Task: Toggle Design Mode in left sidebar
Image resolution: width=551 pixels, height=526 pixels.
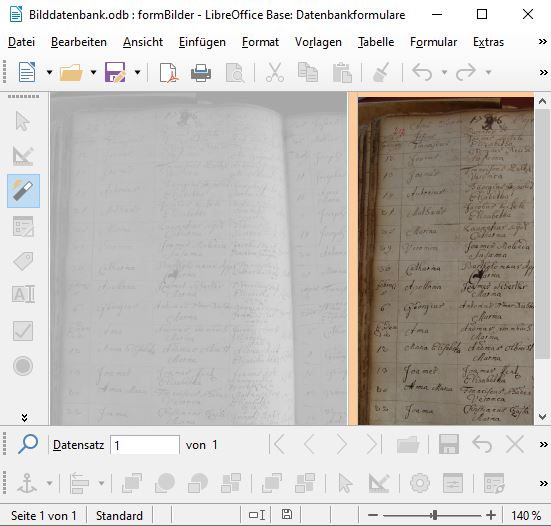Action: pos(23,156)
